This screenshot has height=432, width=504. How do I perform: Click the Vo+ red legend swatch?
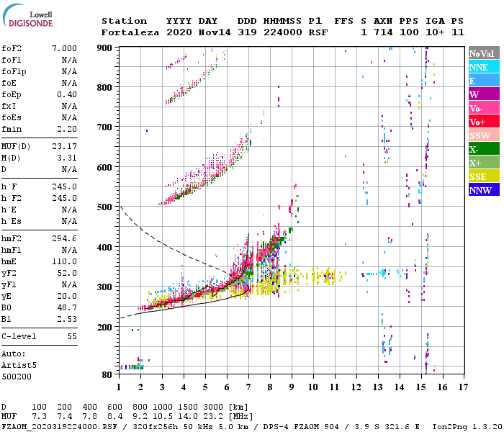pyautogui.click(x=484, y=122)
